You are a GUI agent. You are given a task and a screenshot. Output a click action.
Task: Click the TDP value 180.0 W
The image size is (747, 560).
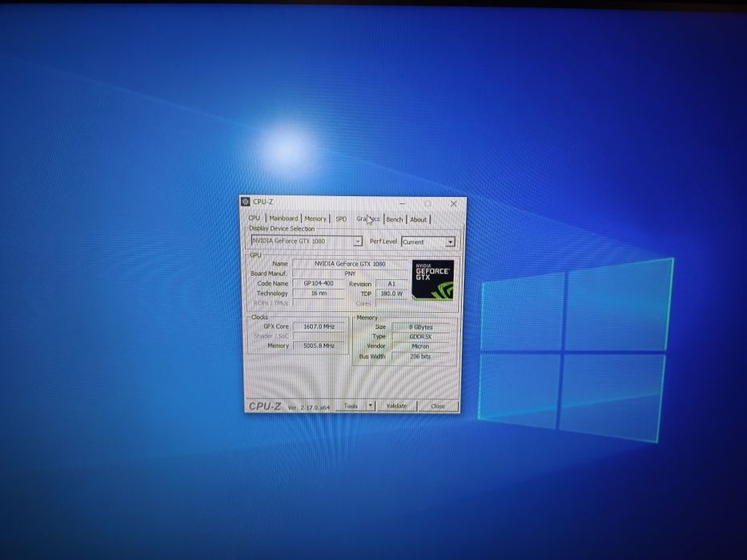[392, 294]
